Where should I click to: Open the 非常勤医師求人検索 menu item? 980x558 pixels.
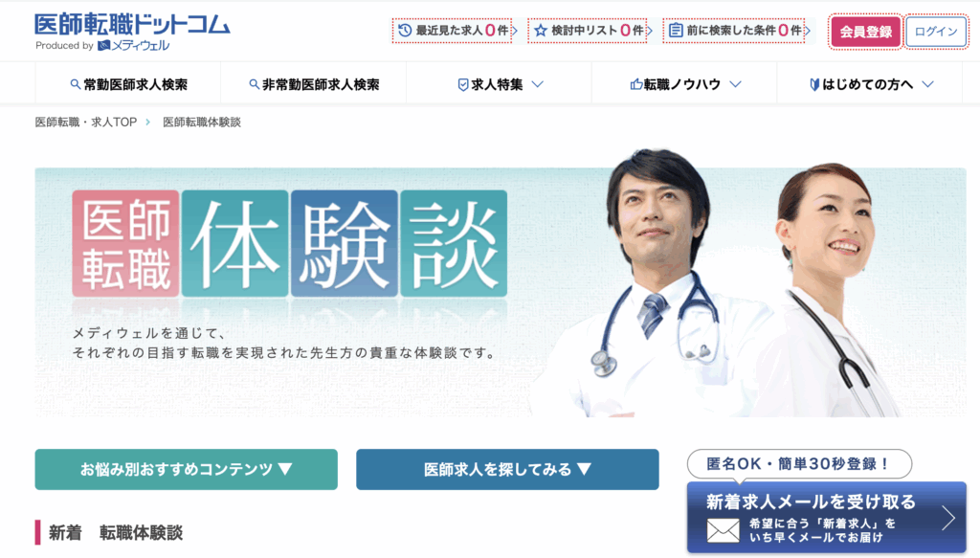pos(314,84)
